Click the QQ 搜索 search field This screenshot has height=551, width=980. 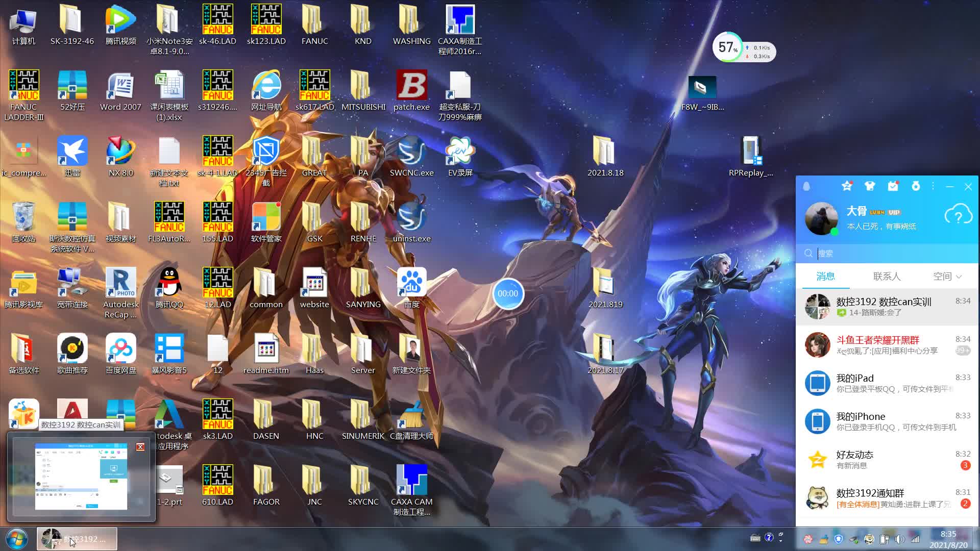tap(887, 253)
